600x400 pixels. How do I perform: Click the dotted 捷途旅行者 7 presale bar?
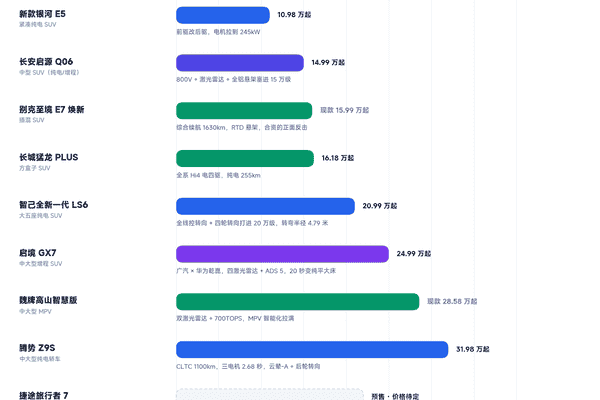click(x=270, y=395)
